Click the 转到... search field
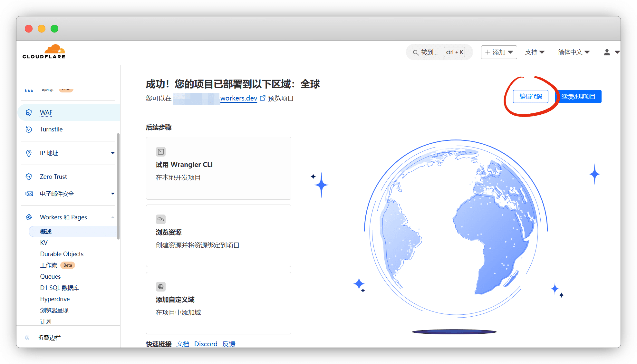This screenshot has height=364, width=637. click(429, 52)
